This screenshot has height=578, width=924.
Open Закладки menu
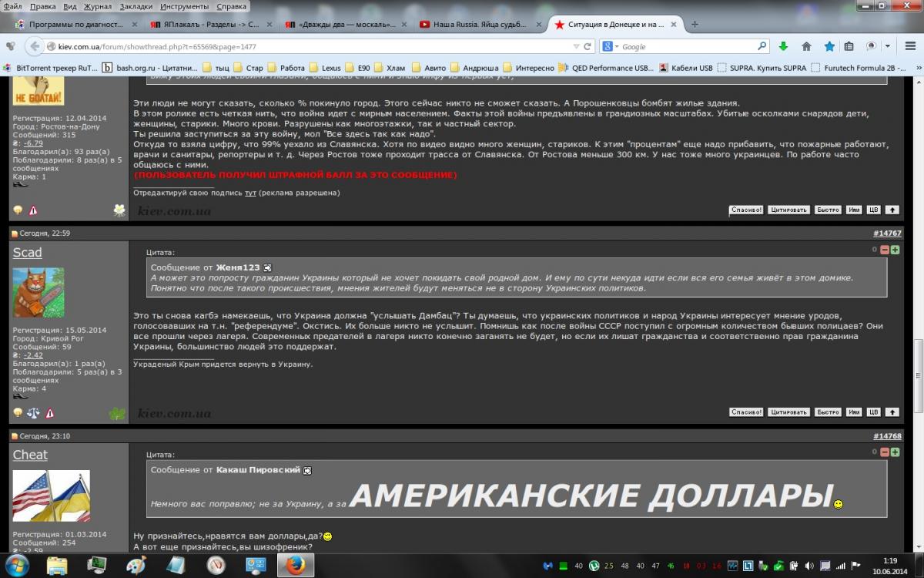pyautogui.click(x=136, y=6)
